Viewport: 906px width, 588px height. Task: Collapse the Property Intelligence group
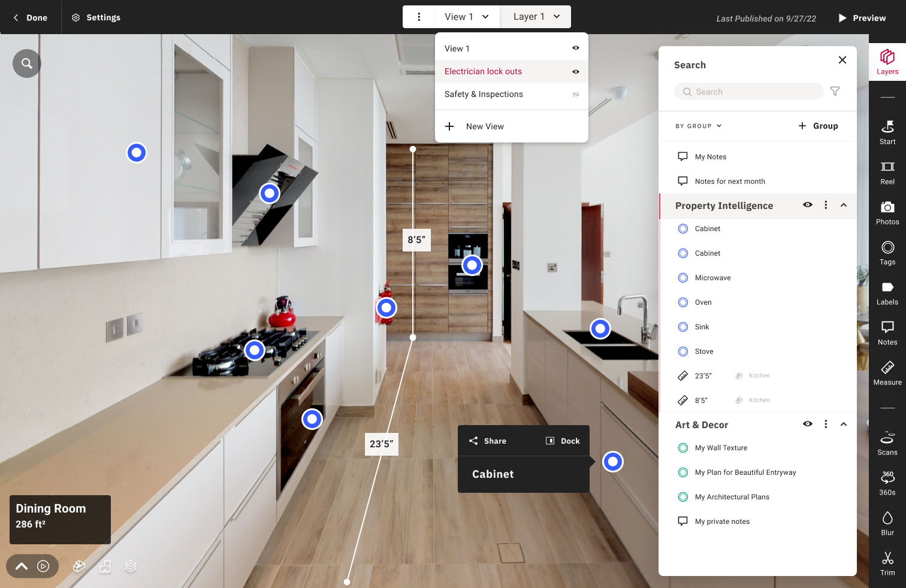tap(843, 205)
